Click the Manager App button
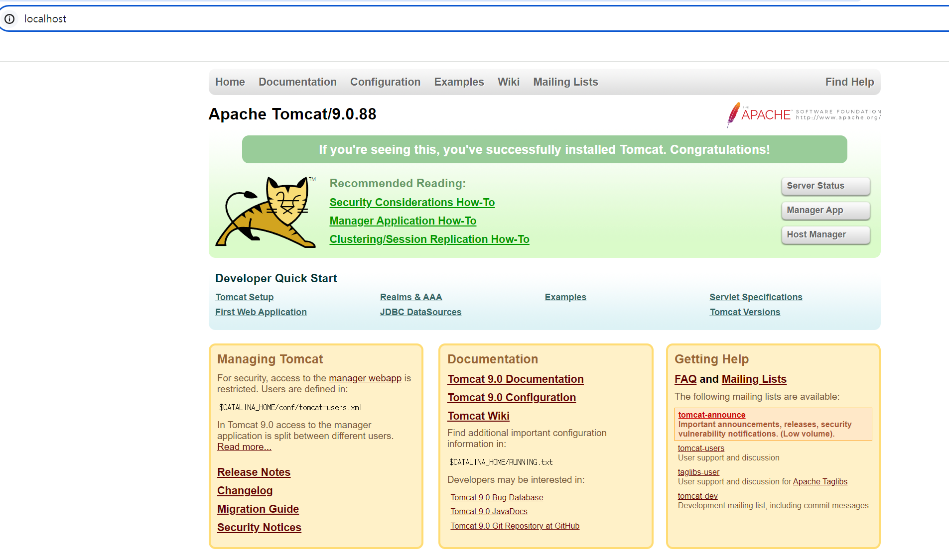 click(825, 210)
